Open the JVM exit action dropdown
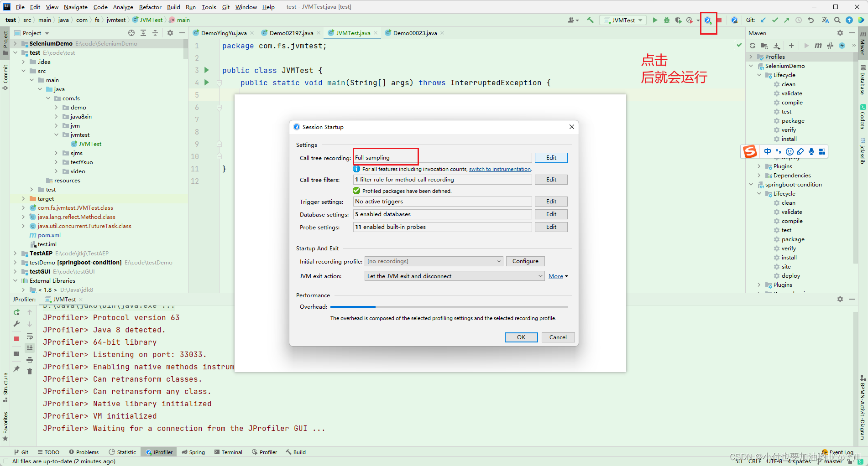Viewport: 868px width, 466px height. (455, 276)
